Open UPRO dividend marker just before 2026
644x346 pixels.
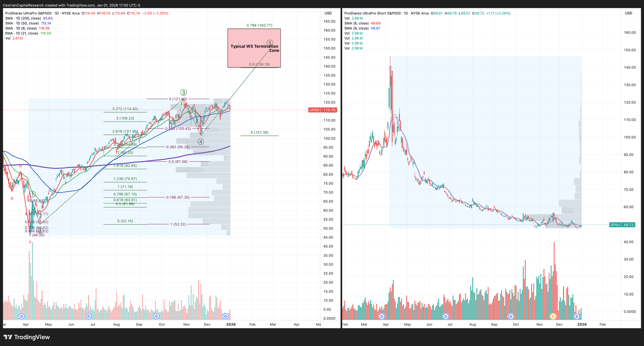point(226,316)
